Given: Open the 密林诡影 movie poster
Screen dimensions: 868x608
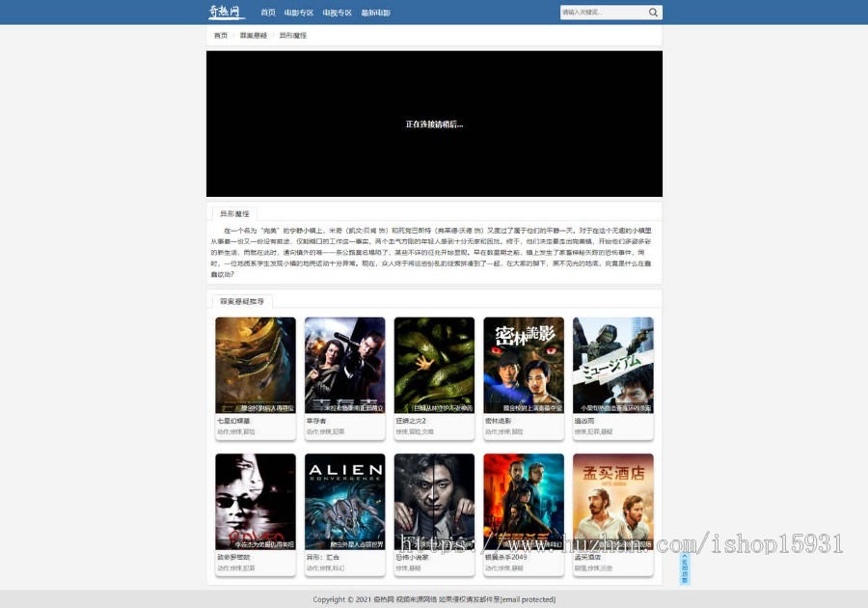Looking at the screenshot, I should pos(524,366).
